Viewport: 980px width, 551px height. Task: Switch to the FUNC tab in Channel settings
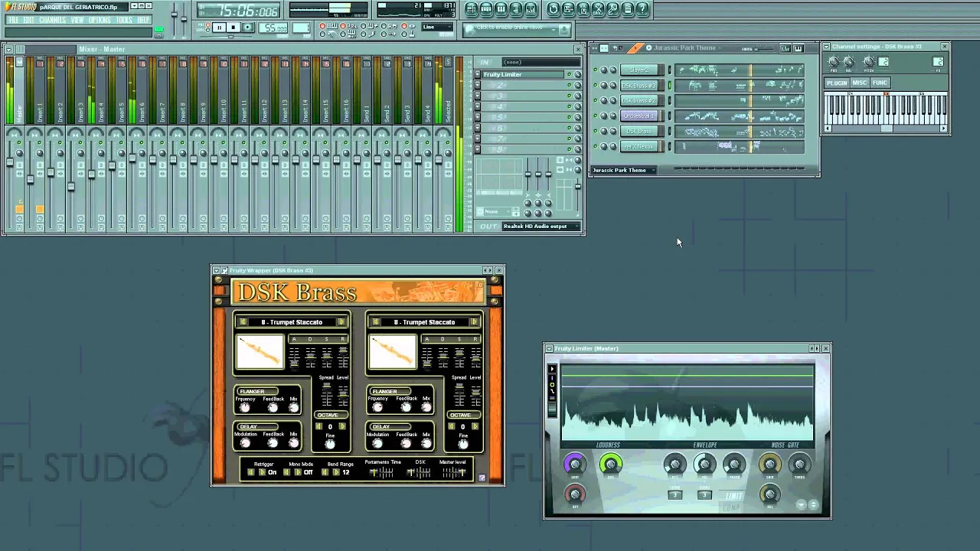[x=880, y=83]
